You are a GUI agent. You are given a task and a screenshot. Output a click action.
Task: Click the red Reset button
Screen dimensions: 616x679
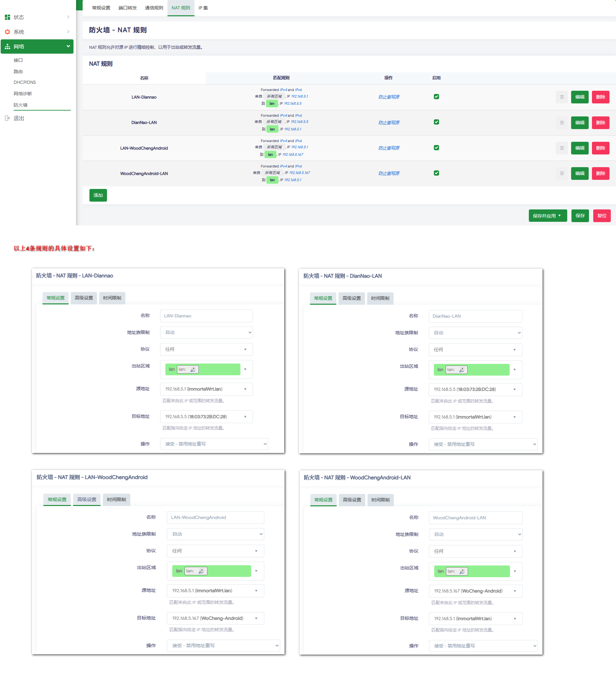click(x=601, y=216)
